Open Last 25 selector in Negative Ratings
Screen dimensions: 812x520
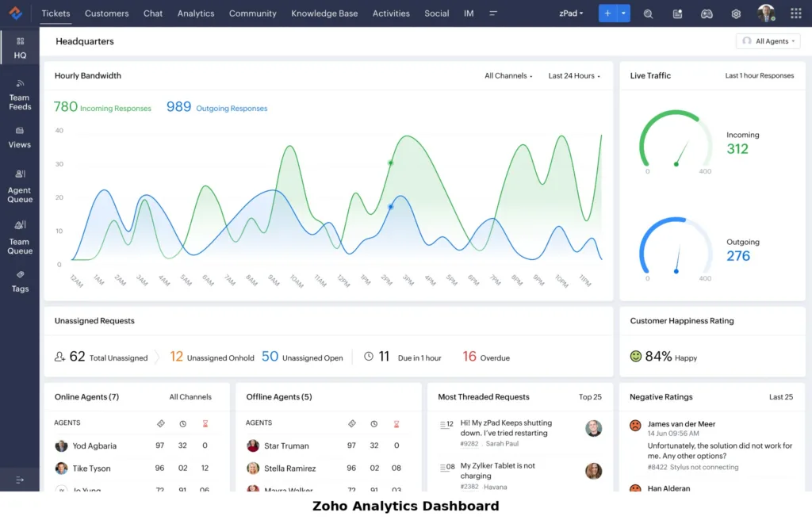coord(781,396)
